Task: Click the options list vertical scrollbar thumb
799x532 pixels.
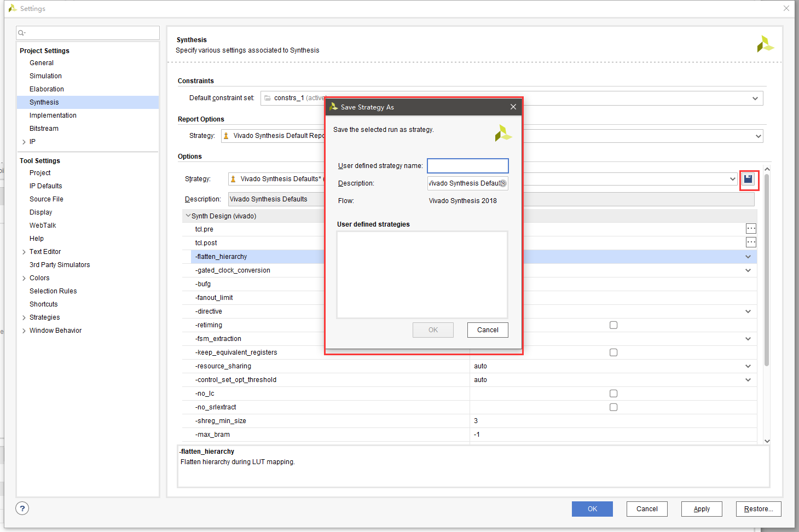Action: (x=767, y=270)
